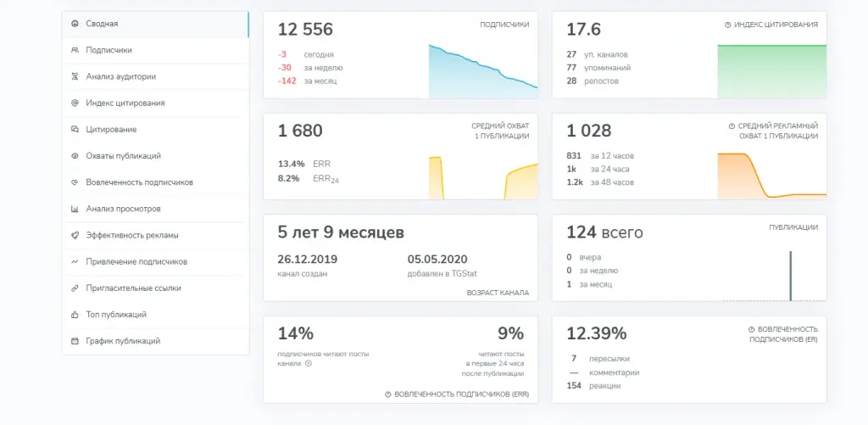Open the Сводная summary section
Screen dimensions: 868x425
point(156,24)
